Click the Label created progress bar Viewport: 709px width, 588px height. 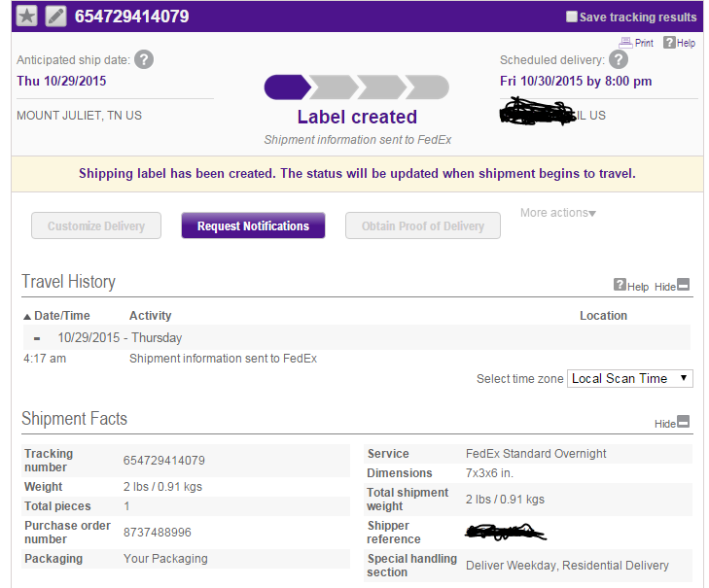(x=357, y=87)
